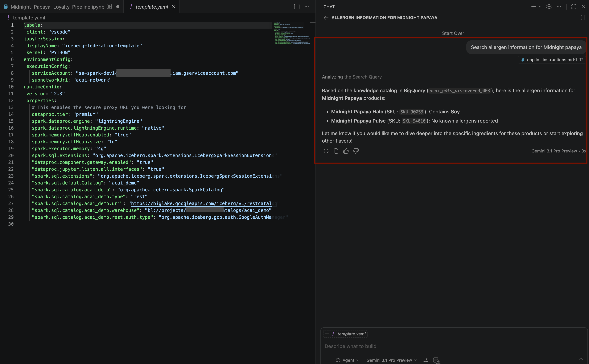Click the MCP server warning icon
Image resolution: width=589 pixels, height=364 pixels.
(x=437, y=360)
